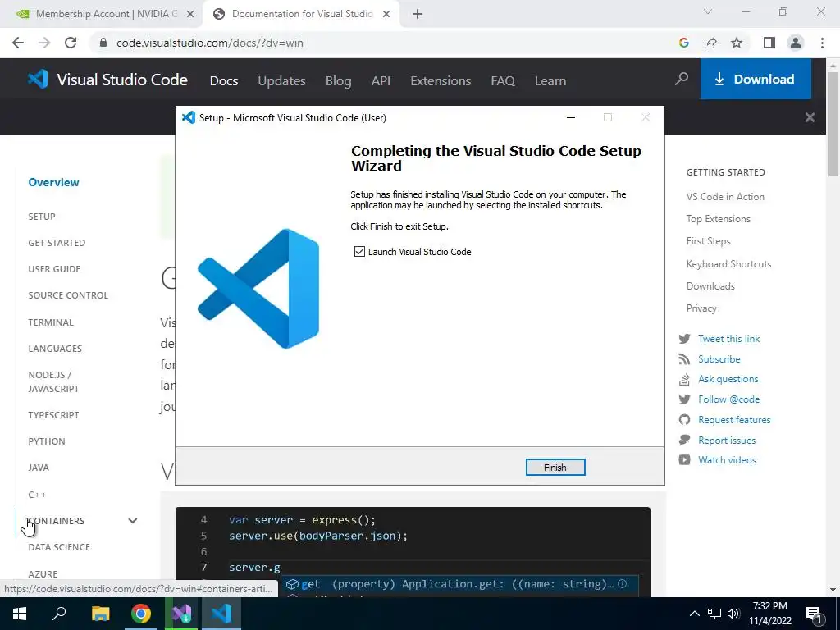Toggle the browser side panel icon
The image size is (840, 630).
pos(769,43)
